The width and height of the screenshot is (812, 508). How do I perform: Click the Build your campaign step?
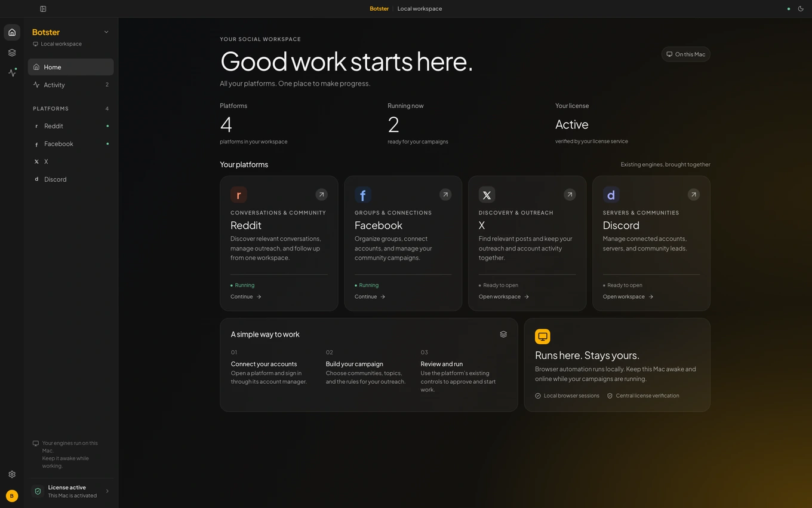355,364
